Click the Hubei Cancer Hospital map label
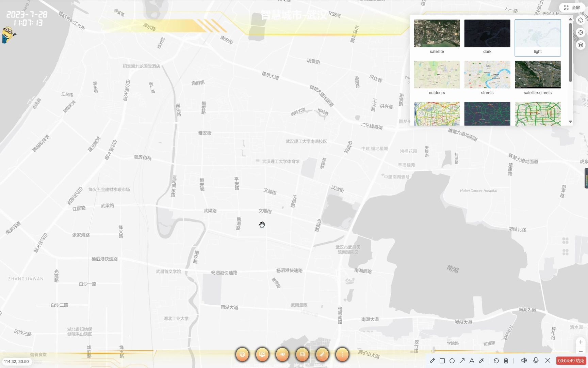The height and width of the screenshot is (368, 588). click(478, 191)
